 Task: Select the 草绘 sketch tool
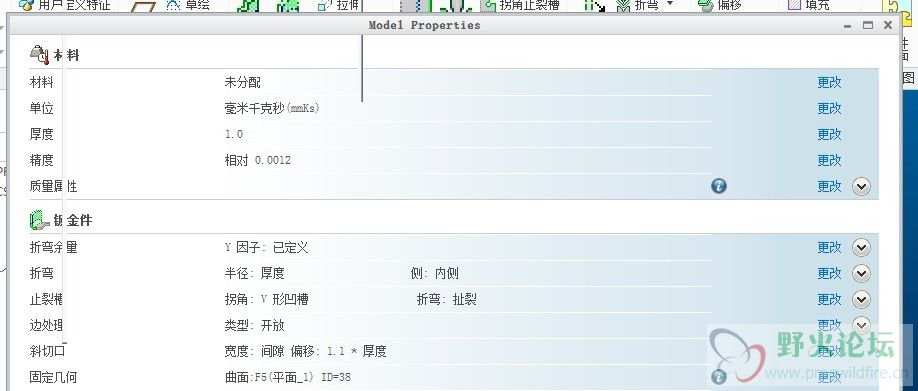[189, 6]
